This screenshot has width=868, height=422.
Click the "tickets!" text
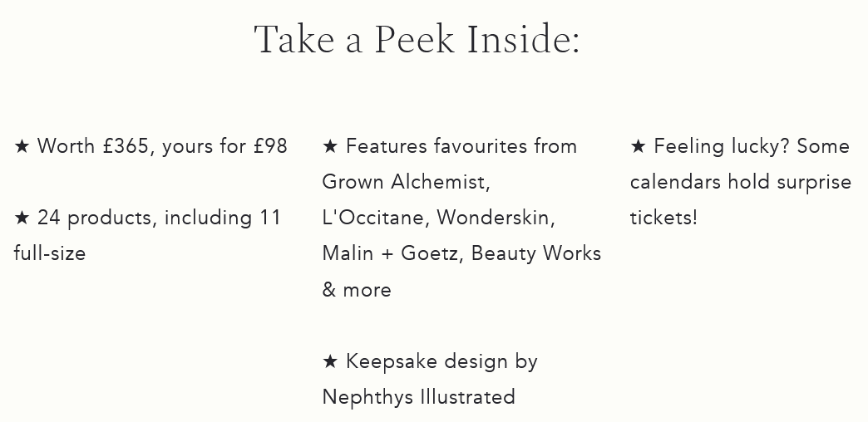click(663, 218)
